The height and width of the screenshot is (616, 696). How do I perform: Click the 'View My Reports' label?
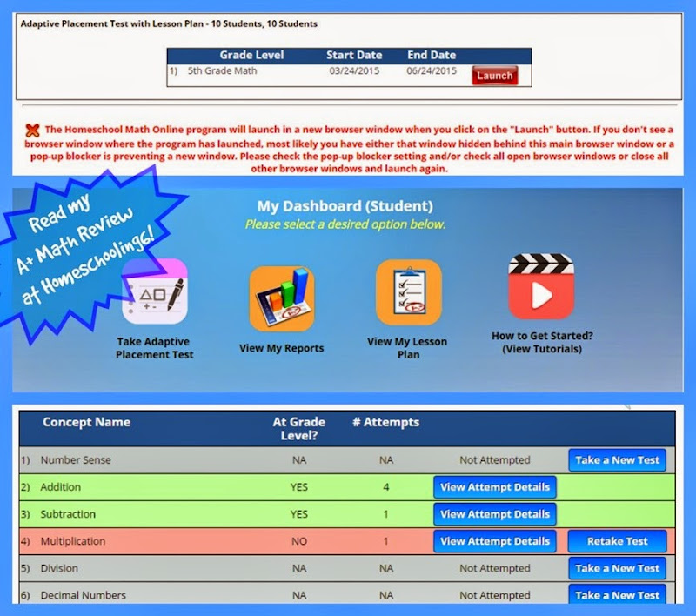coord(281,348)
